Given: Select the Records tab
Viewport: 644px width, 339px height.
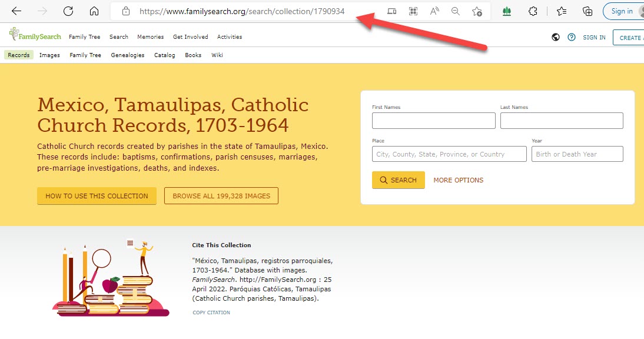Looking at the screenshot, I should 19,55.
